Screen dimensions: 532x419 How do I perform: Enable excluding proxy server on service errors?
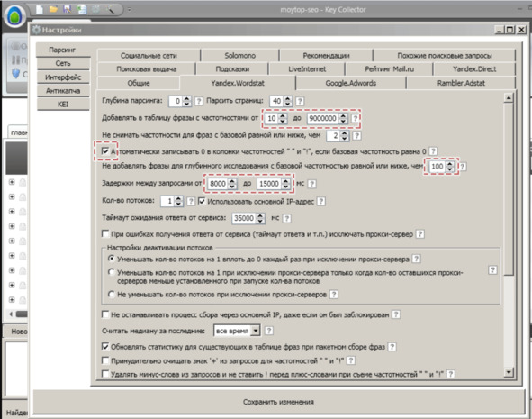[x=105, y=234]
